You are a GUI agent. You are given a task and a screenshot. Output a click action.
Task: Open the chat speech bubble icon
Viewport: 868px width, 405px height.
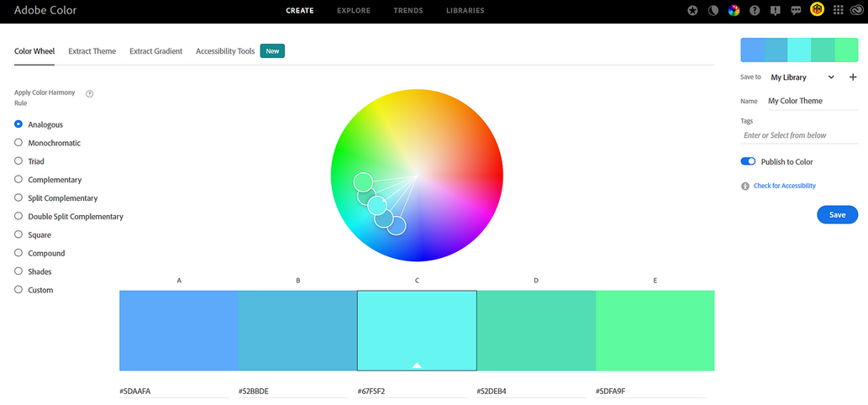pos(795,11)
